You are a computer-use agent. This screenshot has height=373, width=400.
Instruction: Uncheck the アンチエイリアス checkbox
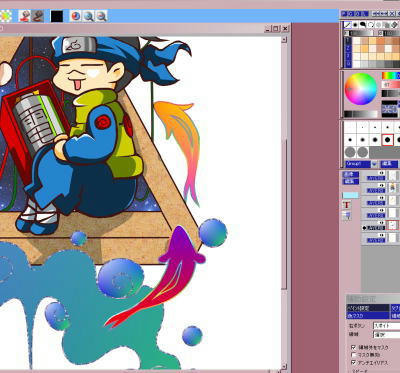pyautogui.click(x=354, y=362)
